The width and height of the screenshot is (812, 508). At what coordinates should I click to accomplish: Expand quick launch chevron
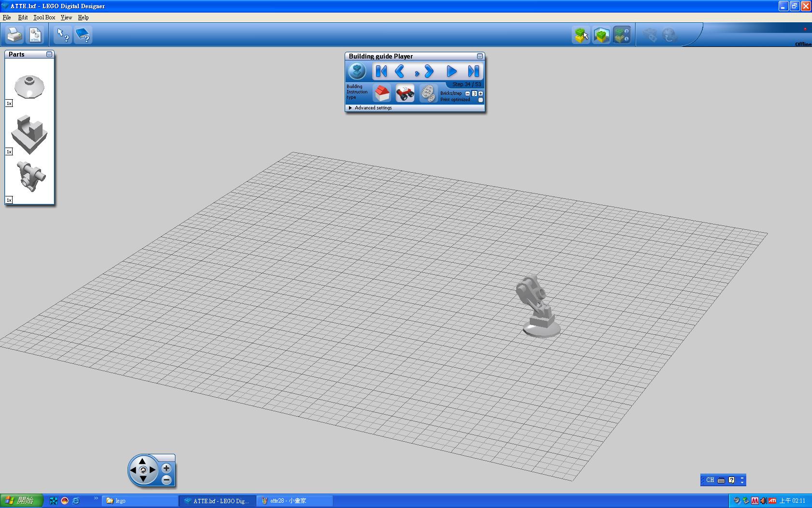coord(96,498)
